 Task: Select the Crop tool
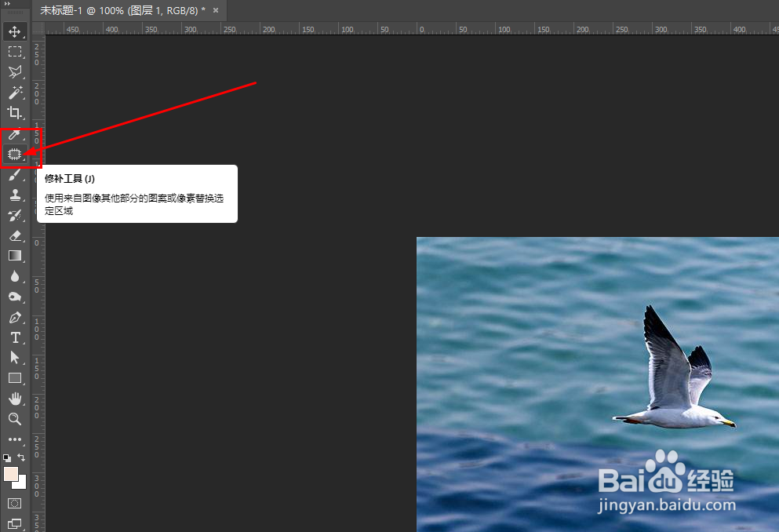[16, 112]
